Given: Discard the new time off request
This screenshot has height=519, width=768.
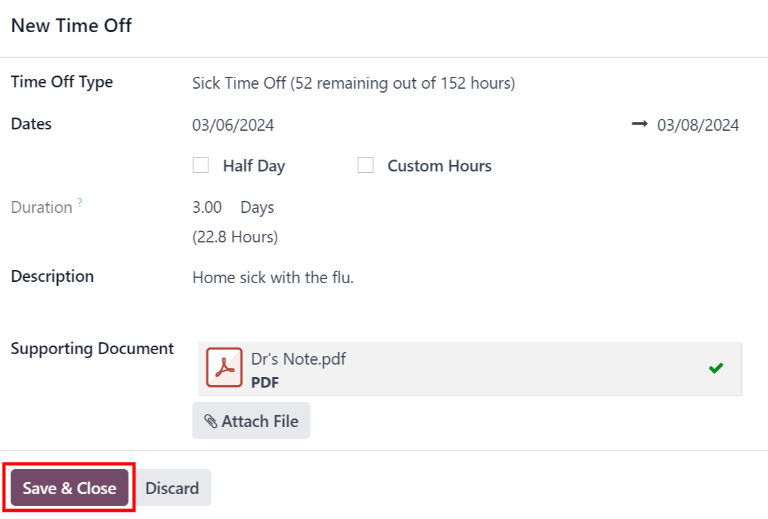Looking at the screenshot, I should pyautogui.click(x=172, y=488).
